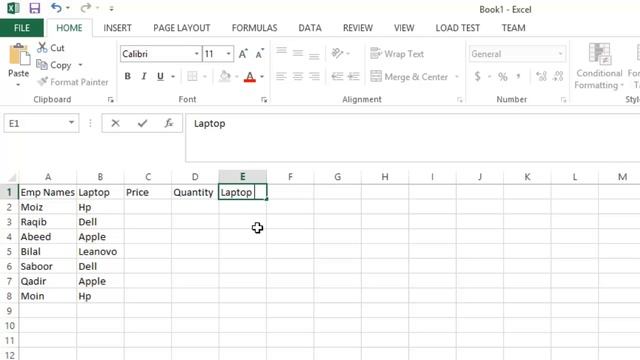This screenshot has width=640, height=360.
Task: Redo the last action
Action: point(86,8)
